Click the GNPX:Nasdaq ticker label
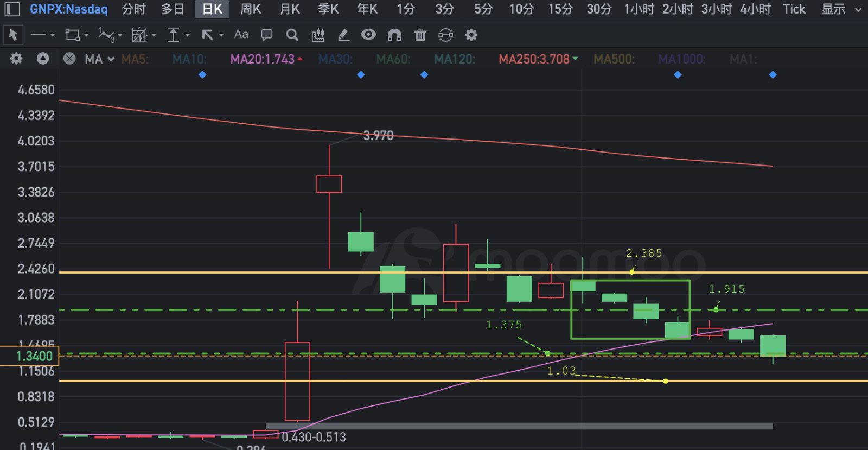 69,9
